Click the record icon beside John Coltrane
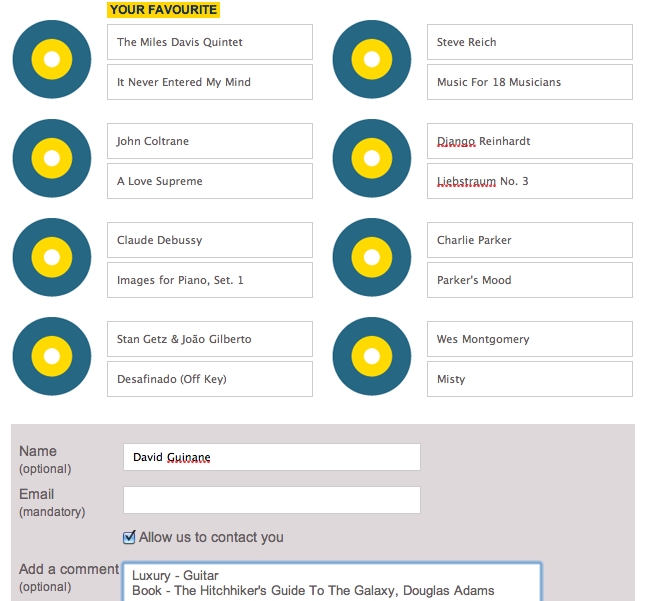647x601 pixels. click(52, 158)
